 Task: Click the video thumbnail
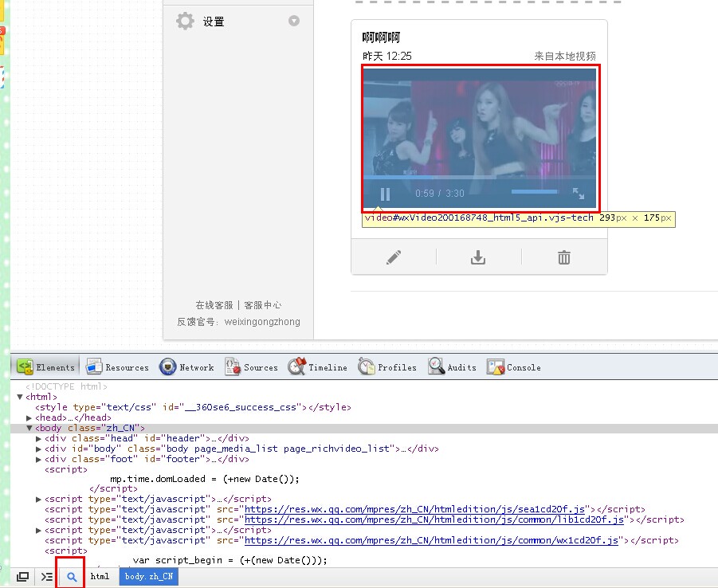[480, 139]
